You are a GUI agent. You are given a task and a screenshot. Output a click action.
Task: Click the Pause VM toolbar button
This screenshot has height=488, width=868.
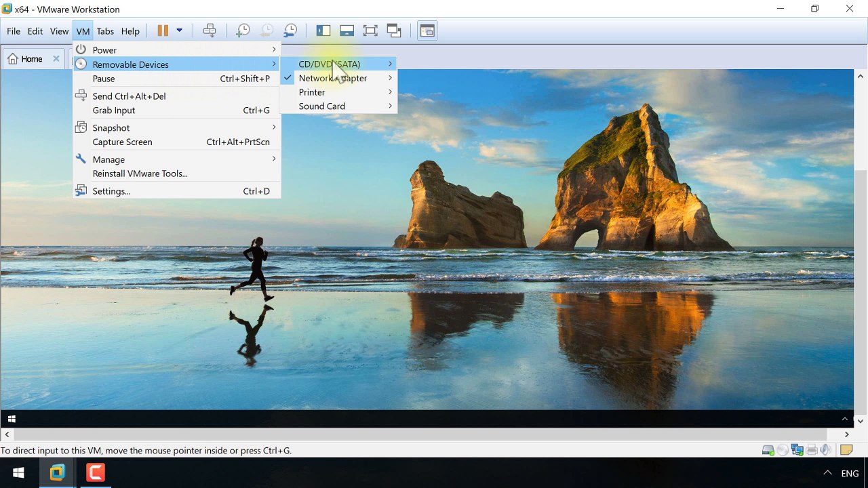tap(163, 30)
